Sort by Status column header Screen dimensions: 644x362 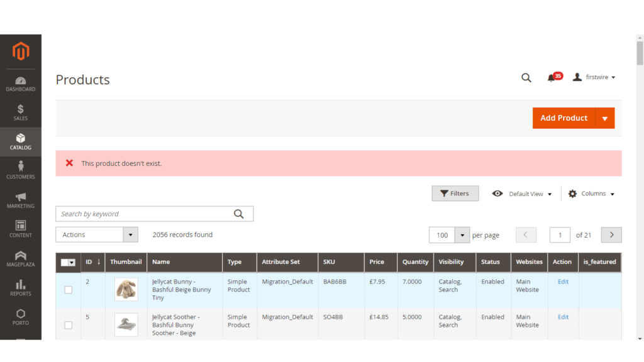(x=493, y=262)
